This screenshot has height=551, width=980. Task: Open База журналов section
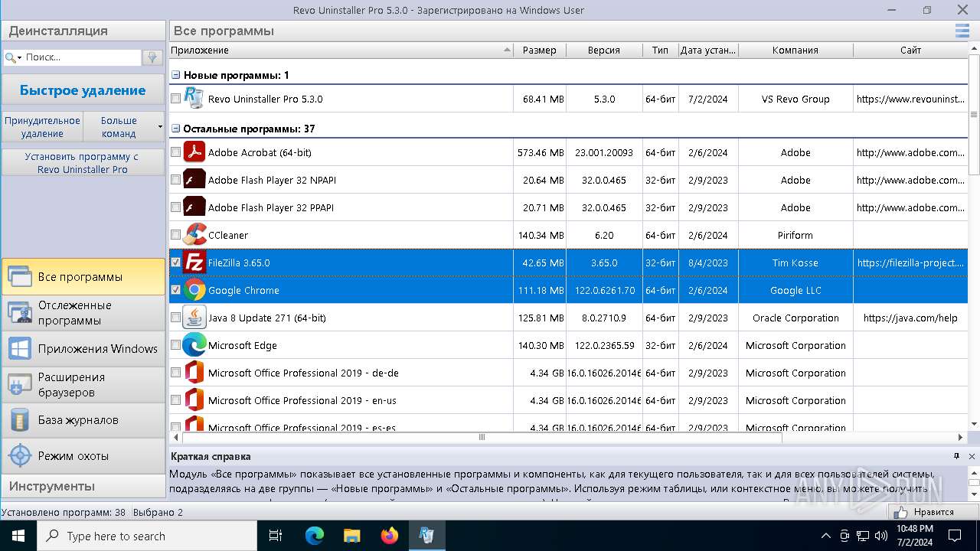83,420
